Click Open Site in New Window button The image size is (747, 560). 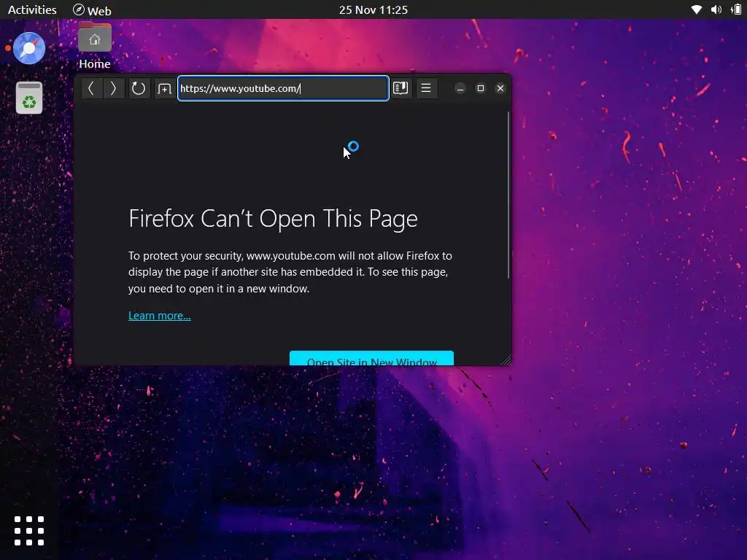point(371,359)
